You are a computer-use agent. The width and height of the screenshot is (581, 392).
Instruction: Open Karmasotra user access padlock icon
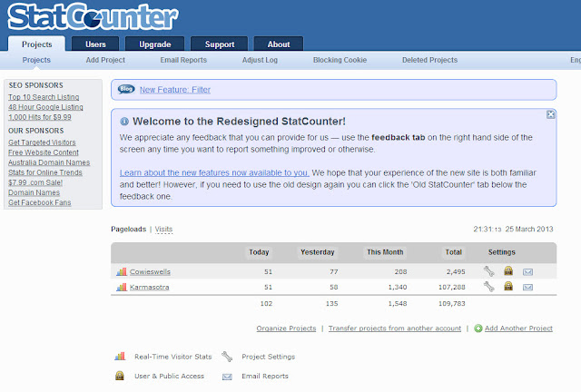(x=508, y=286)
